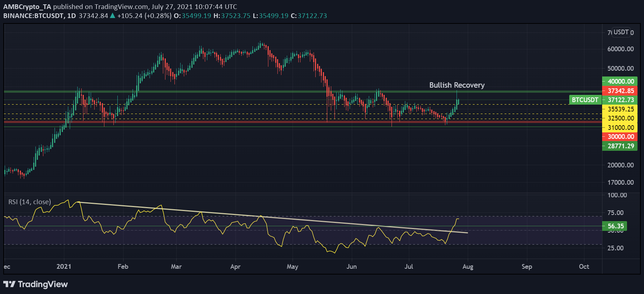Click the AMBCrypto_TA author name
Viewport: 644px width, 294px height.
tap(27, 6)
